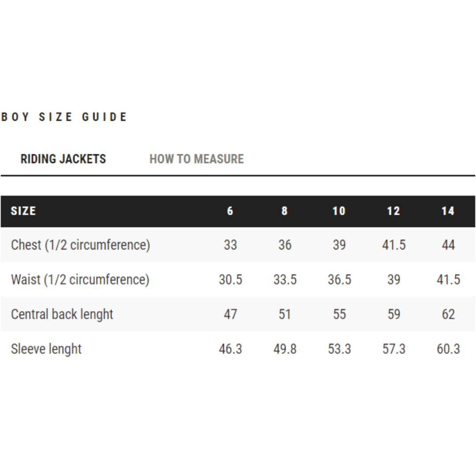Select waist value 36.5 for size 10

339,279
